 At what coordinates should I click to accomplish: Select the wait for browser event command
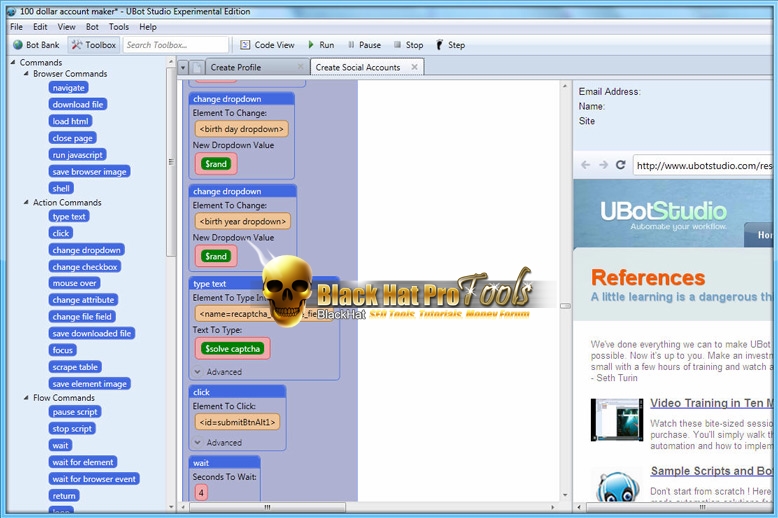point(94,479)
